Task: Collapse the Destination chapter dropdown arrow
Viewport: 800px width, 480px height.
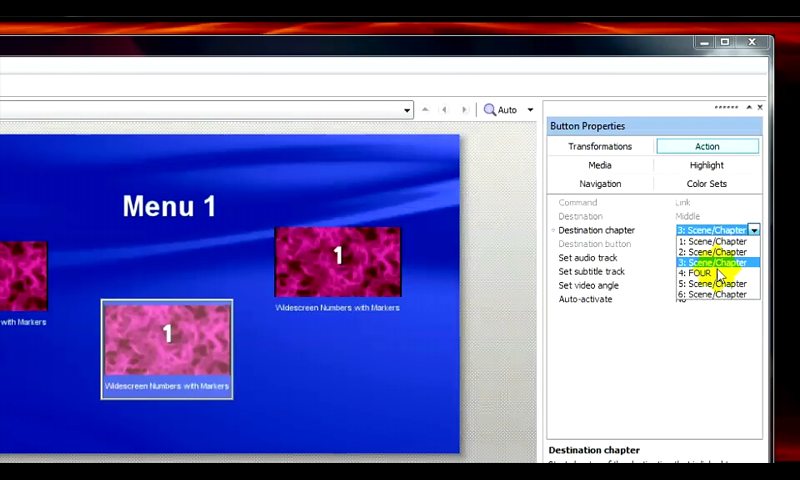Action: click(x=754, y=230)
